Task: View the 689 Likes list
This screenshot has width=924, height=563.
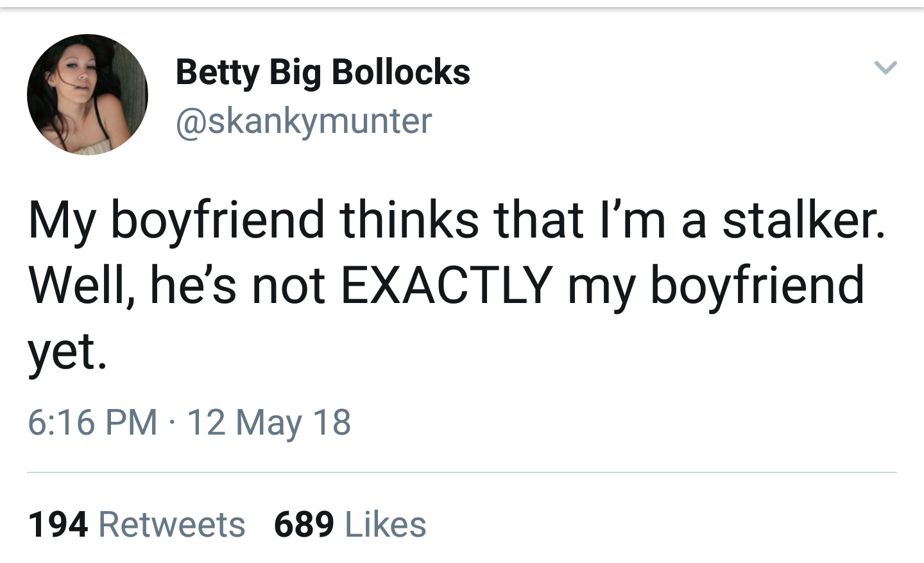Action: [350, 524]
